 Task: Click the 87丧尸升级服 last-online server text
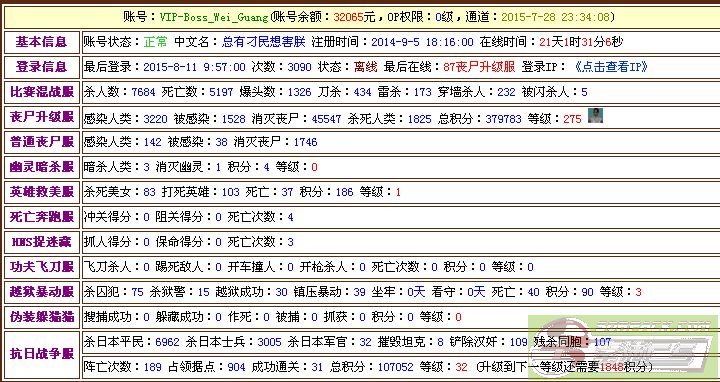click(479, 67)
